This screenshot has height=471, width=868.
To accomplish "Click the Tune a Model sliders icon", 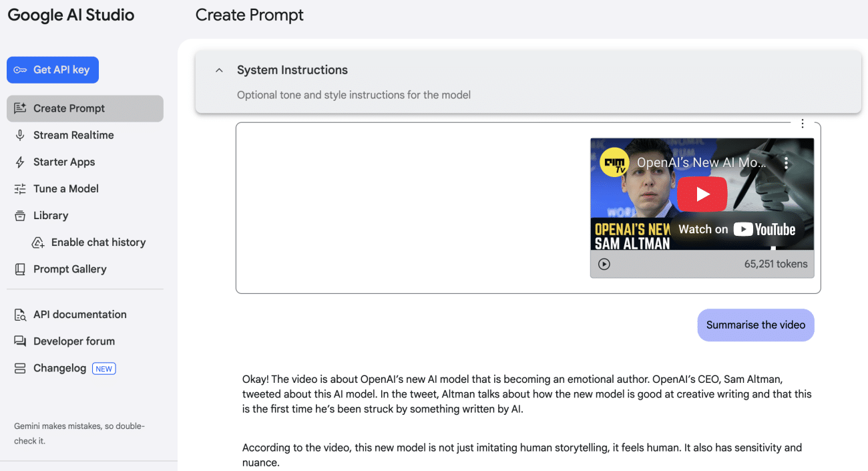I will click(20, 189).
